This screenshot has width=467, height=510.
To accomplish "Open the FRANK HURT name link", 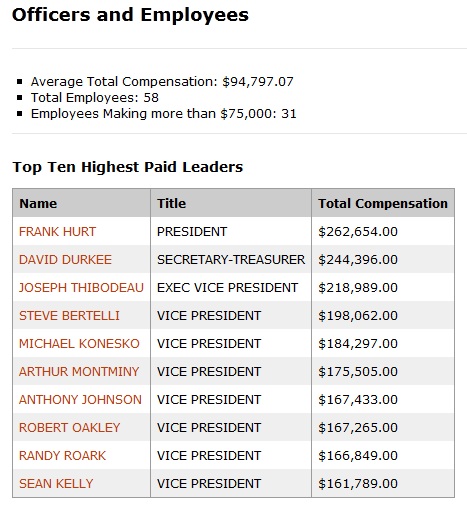I will [57, 232].
